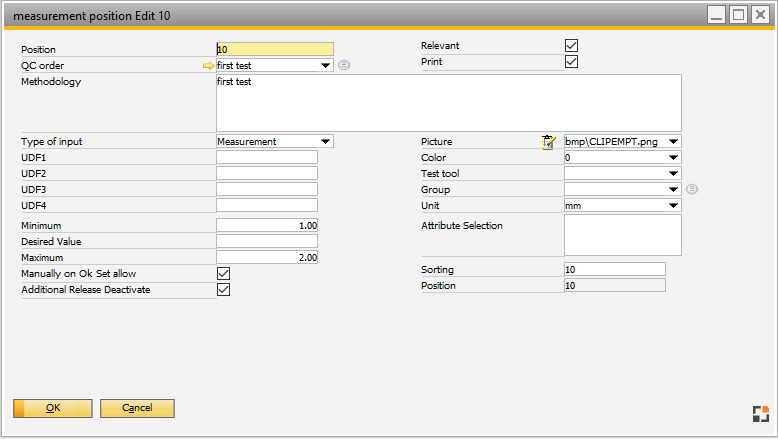Open the QC order dropdown
778x439 pixels.
click(x=325, y=66)
